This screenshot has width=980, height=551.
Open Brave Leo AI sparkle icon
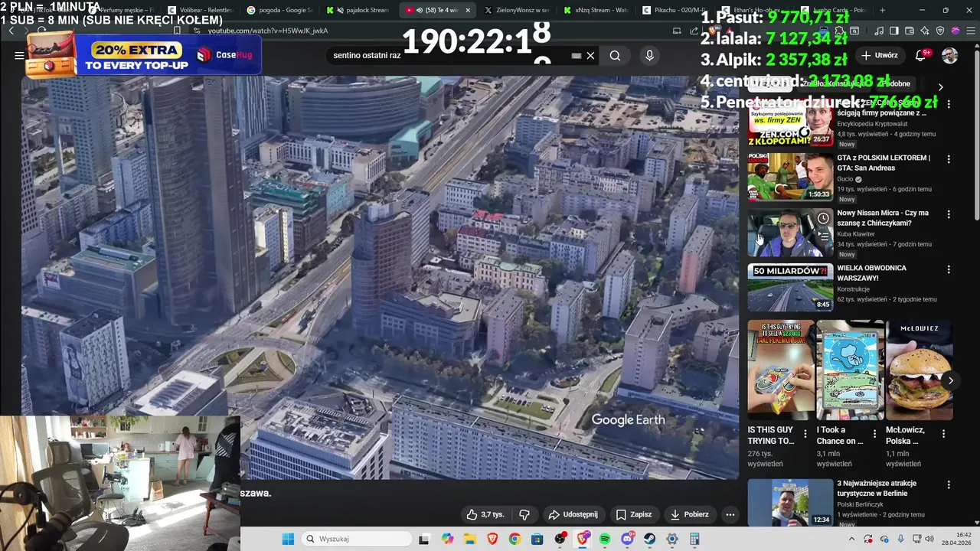925,31
